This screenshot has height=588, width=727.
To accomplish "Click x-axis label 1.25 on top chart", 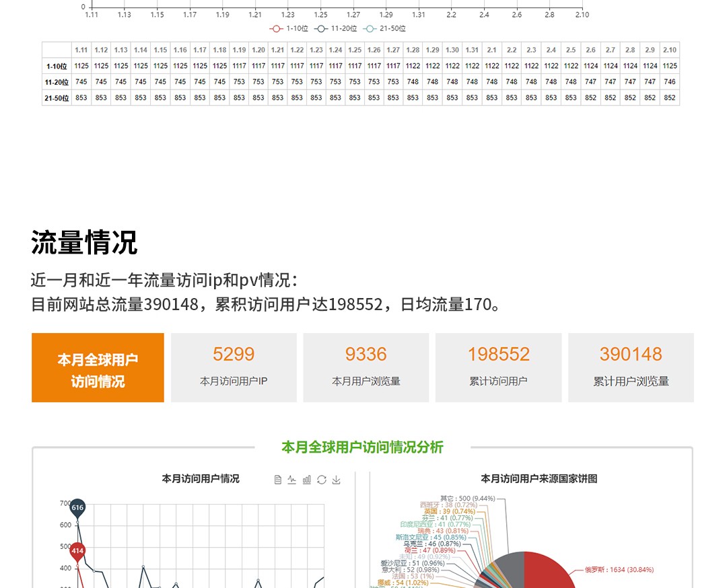I will click(320, 15).
